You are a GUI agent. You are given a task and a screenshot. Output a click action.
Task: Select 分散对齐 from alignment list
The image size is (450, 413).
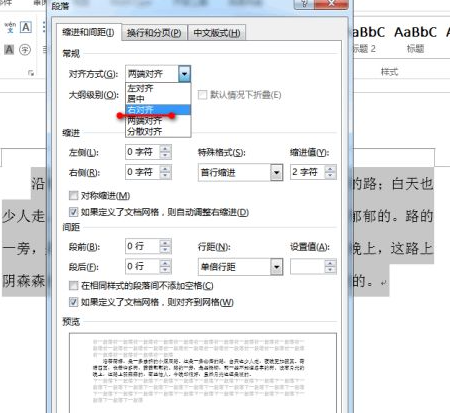coord(158,131)
